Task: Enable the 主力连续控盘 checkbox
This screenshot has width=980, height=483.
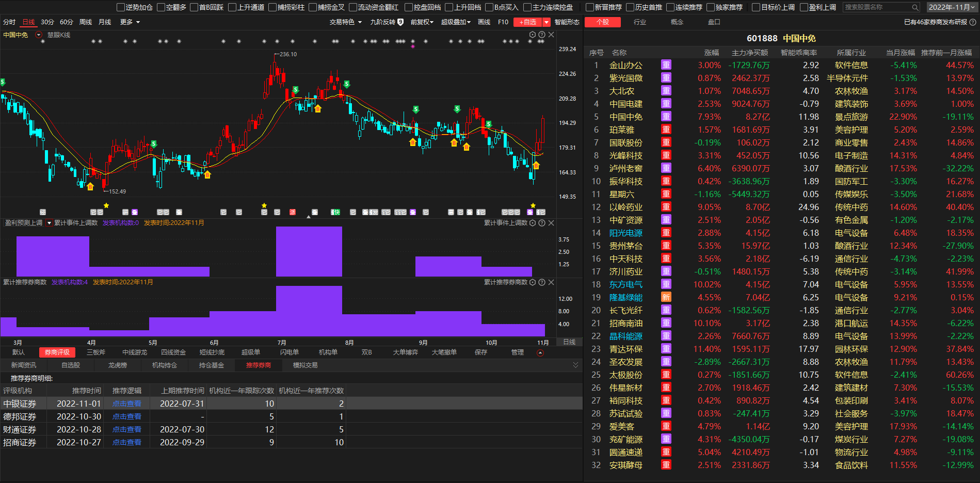Action: coord(527,7)
